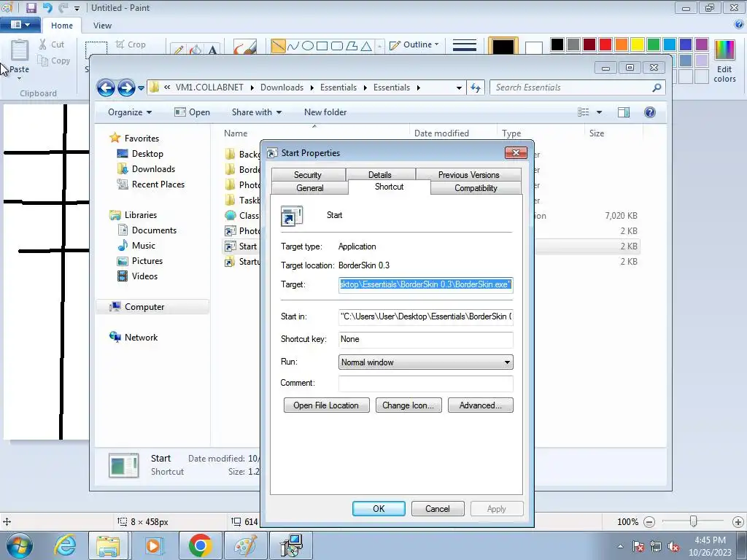Open the recent locations dropdown arrow in Explorer
747x560 pixels.
[x=141, y=88]
